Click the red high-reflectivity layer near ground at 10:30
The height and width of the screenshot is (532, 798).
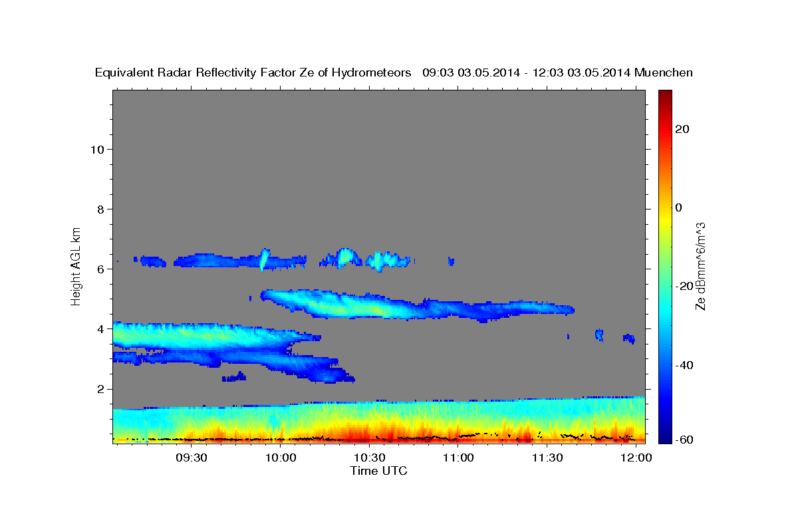tap(370, 436)
